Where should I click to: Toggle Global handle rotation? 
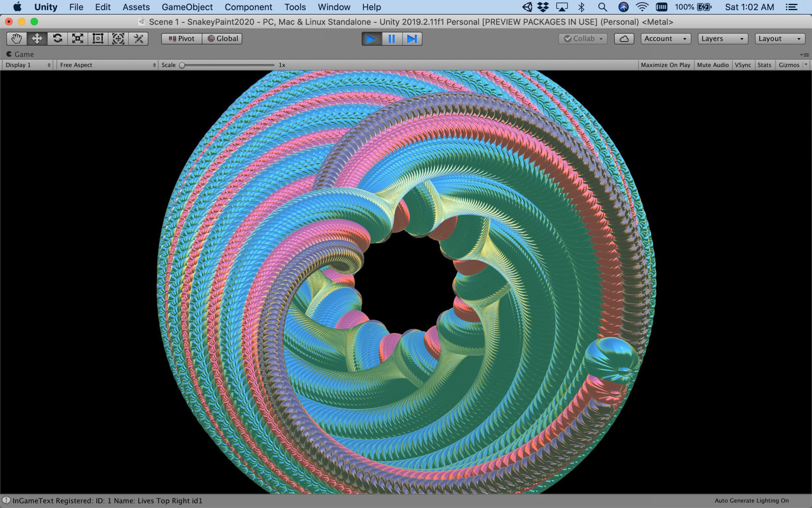222,39
